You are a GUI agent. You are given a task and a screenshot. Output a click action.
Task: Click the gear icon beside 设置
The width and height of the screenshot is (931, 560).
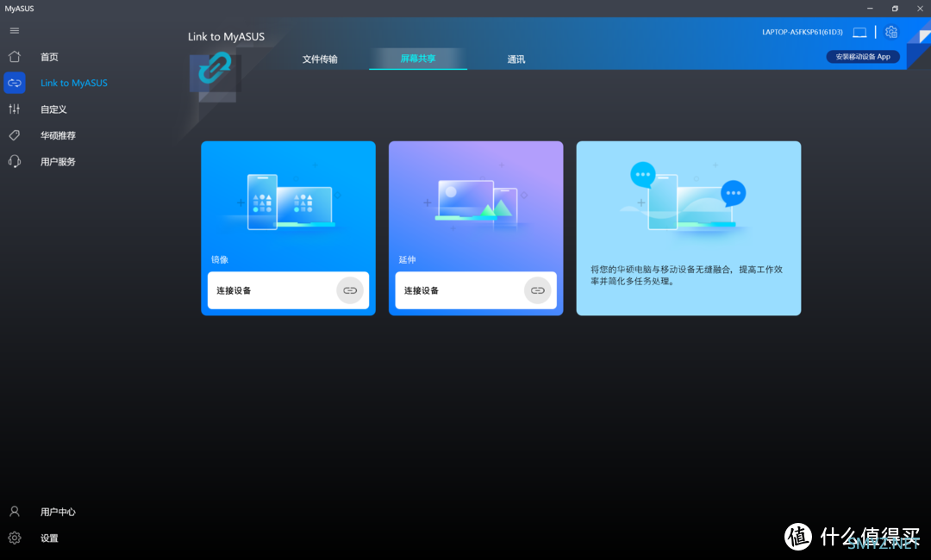15,538
